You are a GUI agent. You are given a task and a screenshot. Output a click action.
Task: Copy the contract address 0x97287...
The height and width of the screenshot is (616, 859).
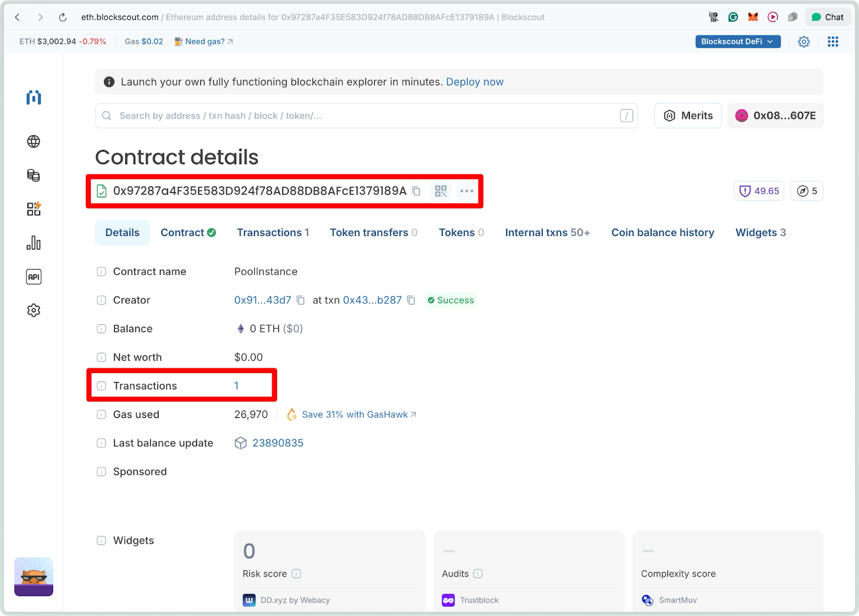(417, 191)
